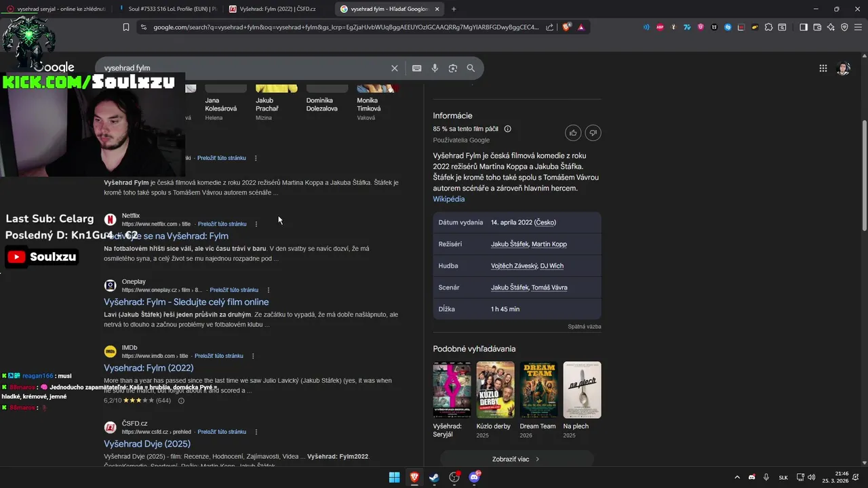Start voice search with microphone icon
The image size is (868, 488).
pyautogui.click(x=435, y=68)
